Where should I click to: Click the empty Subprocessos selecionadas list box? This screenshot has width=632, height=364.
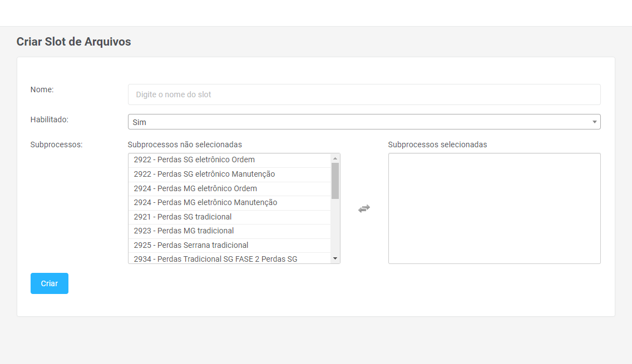pos(494,208)
